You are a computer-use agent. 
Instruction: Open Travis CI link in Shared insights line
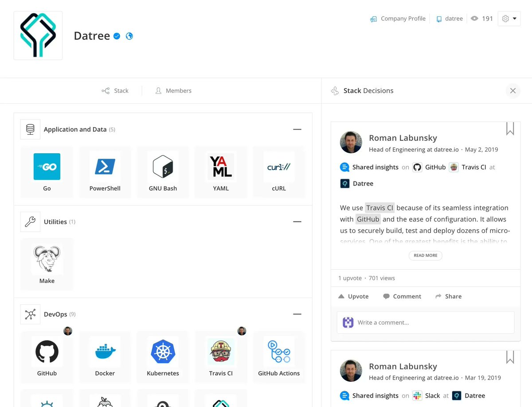click(468, 167)
